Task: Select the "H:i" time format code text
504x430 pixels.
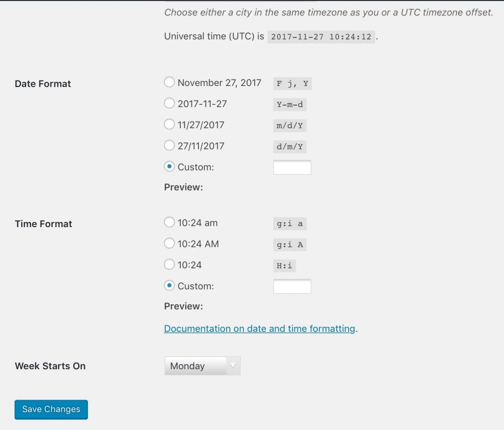Action: (x=285, y=265)
